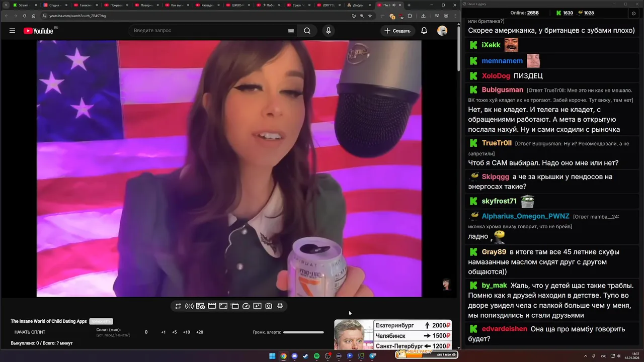Open the video toolbar settings gear
The height and width of the screenshot is (362, 644).
tap(280, 306)
